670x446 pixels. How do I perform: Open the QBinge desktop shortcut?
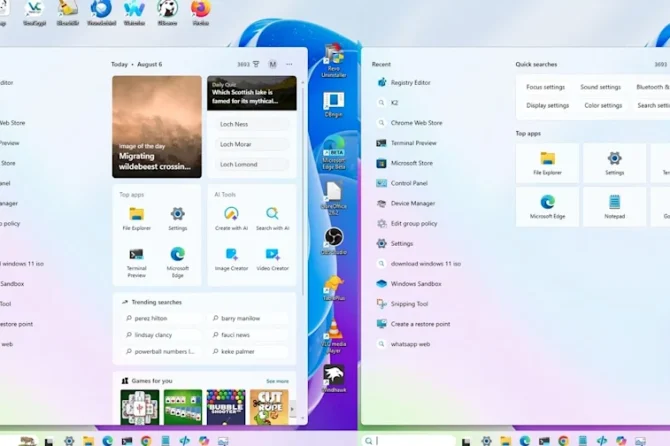click(333, 104)
